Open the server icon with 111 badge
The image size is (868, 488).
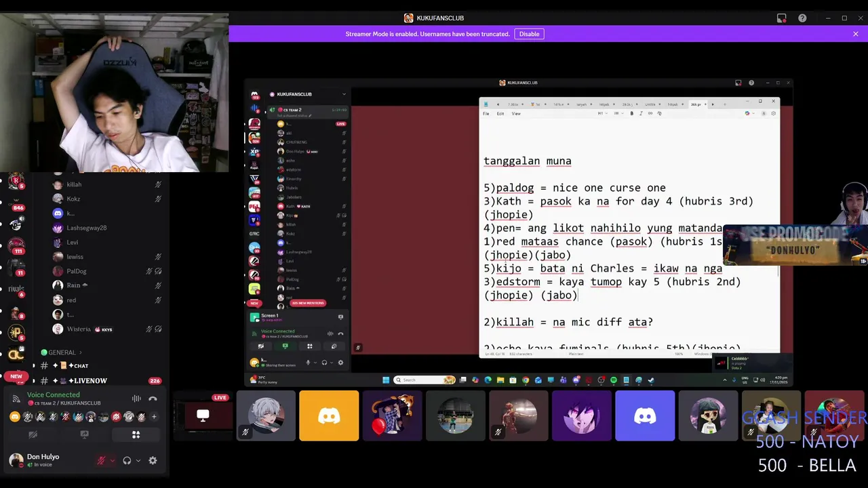[16, 244]
